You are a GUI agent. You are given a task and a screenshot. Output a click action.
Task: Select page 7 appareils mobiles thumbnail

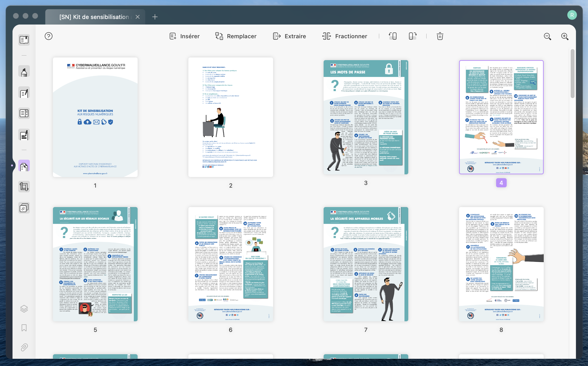tap(366, 264)
